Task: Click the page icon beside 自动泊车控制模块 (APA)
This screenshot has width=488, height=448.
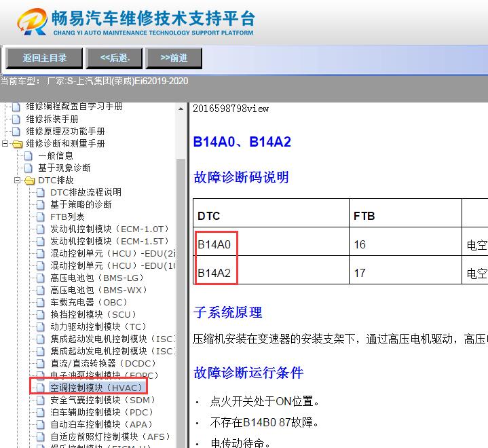Action: pyautogui.click(x=41, y=425)
